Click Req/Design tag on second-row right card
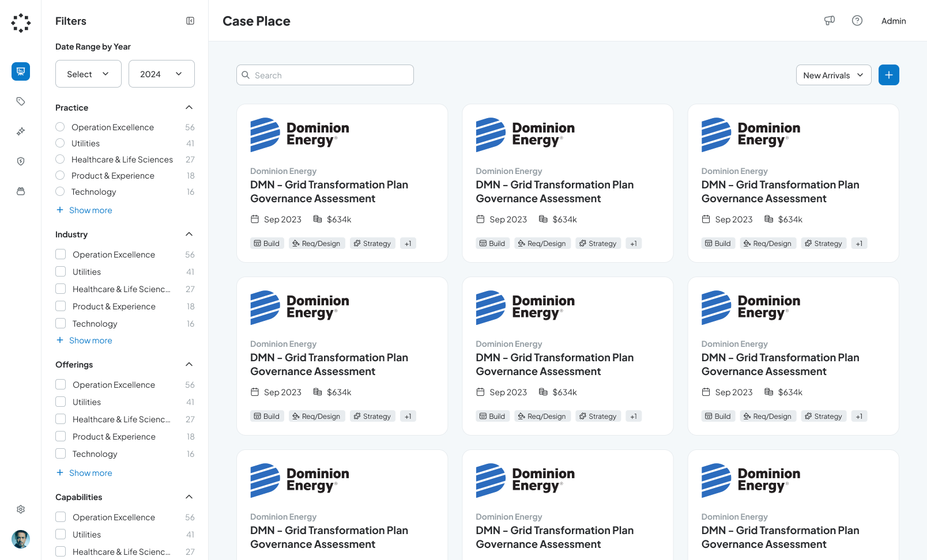Screen dimensions: 927x560 pos(768,416)
